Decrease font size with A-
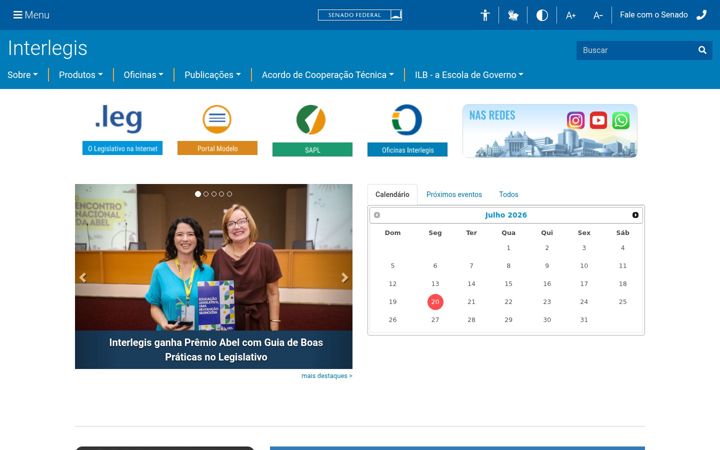Viewport: 720px width, 450px height. (x=597, y=16)
